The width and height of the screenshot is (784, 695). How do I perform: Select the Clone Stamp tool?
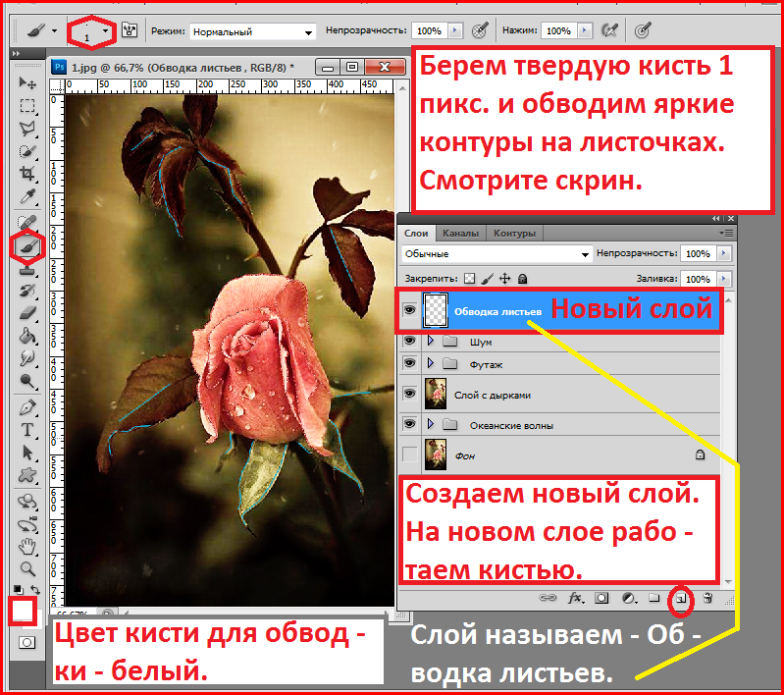[27, 270]
